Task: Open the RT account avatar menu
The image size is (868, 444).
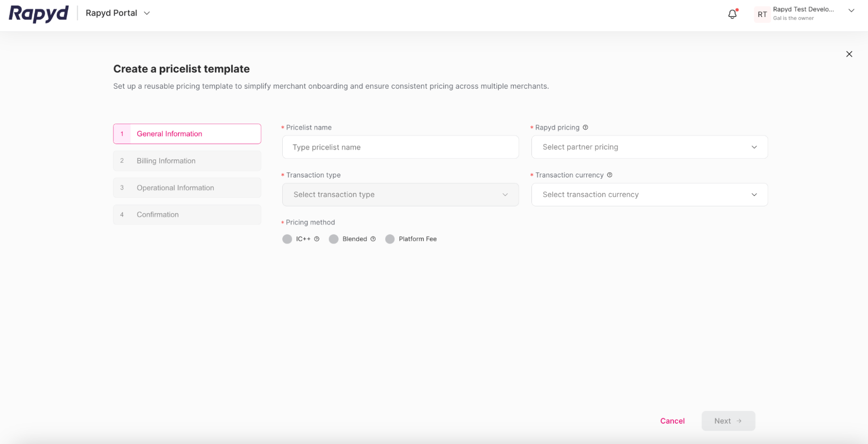Action: (x=762, y=14)
